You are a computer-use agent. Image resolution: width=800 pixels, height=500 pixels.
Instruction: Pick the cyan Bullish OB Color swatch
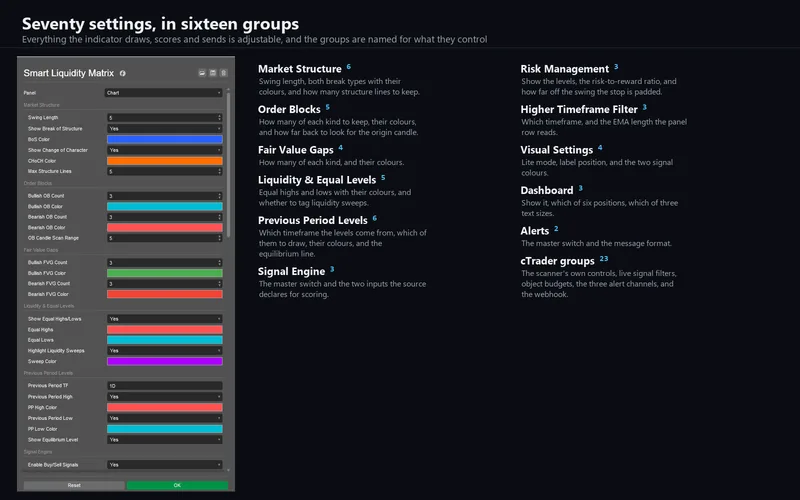[164, 207]
